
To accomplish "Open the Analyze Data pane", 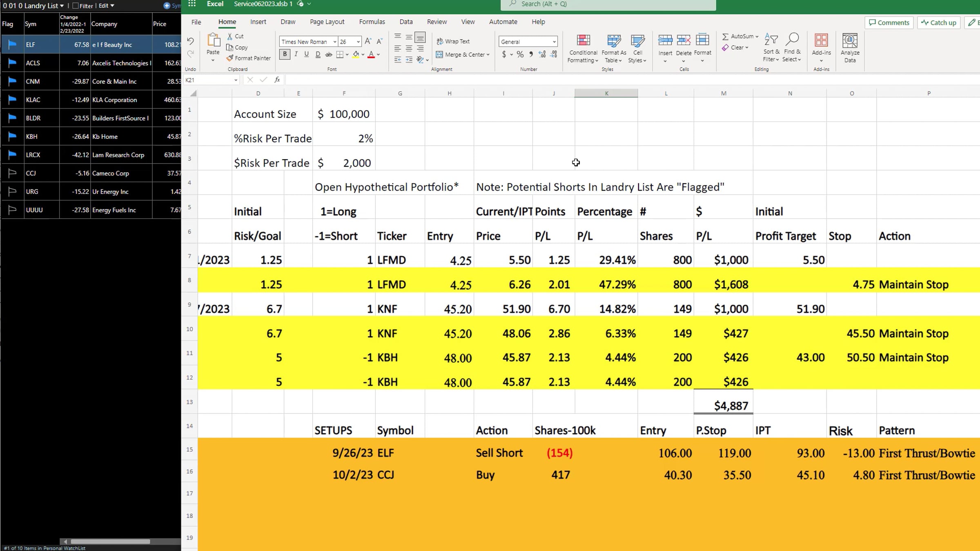I will 850,48.
